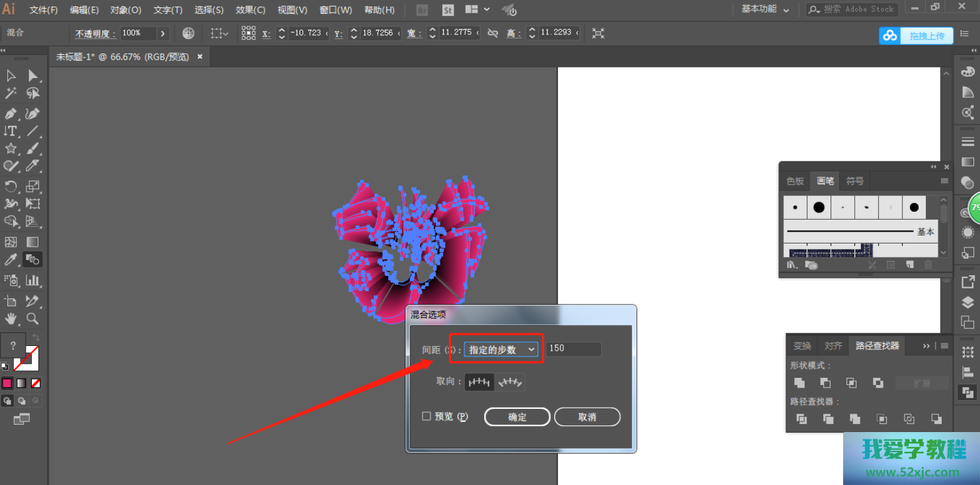
Task: Select the Hand tool
Action: [11, 319]
